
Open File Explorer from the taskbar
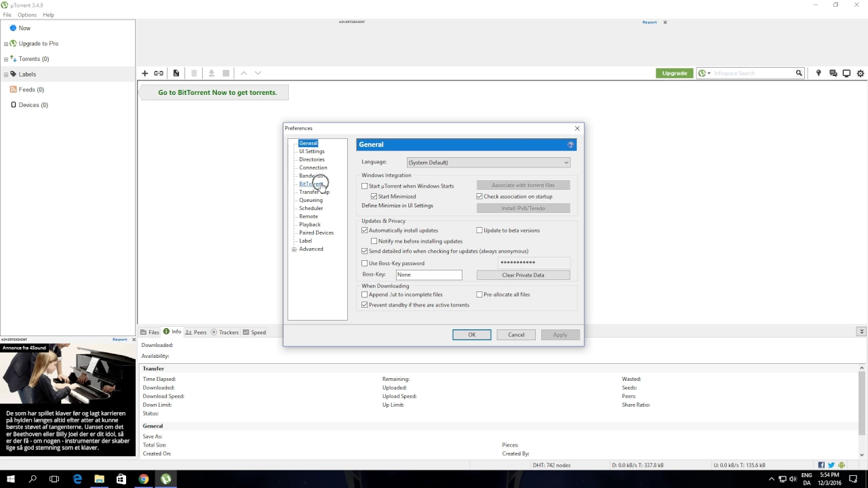tap(99, 479)
